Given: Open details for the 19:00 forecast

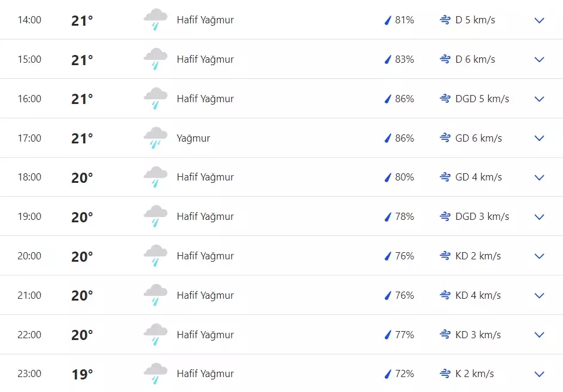Looking at the screenshot, I should click(539, 217).
